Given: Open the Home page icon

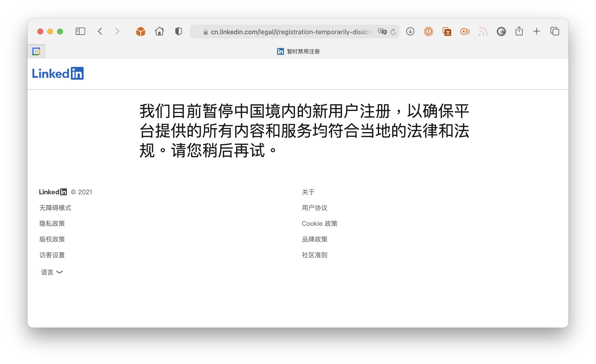Looking at the screenshot, I should (x=159, y=31).
